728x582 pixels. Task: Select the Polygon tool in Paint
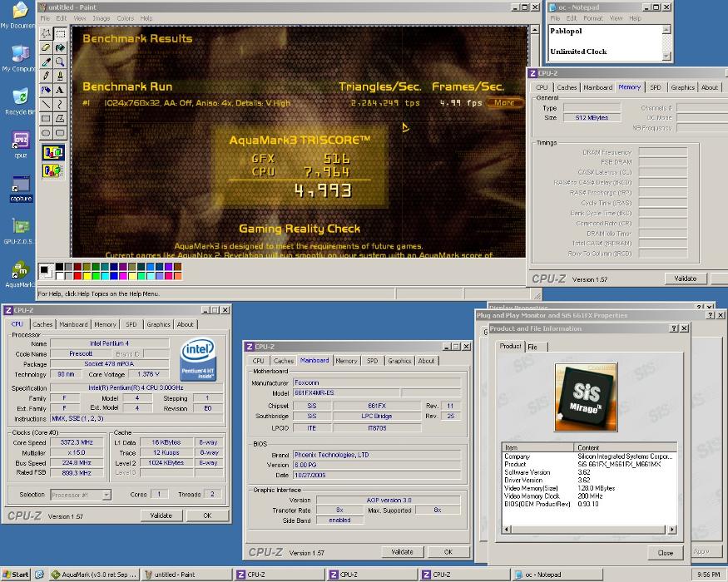click(60, 119)
